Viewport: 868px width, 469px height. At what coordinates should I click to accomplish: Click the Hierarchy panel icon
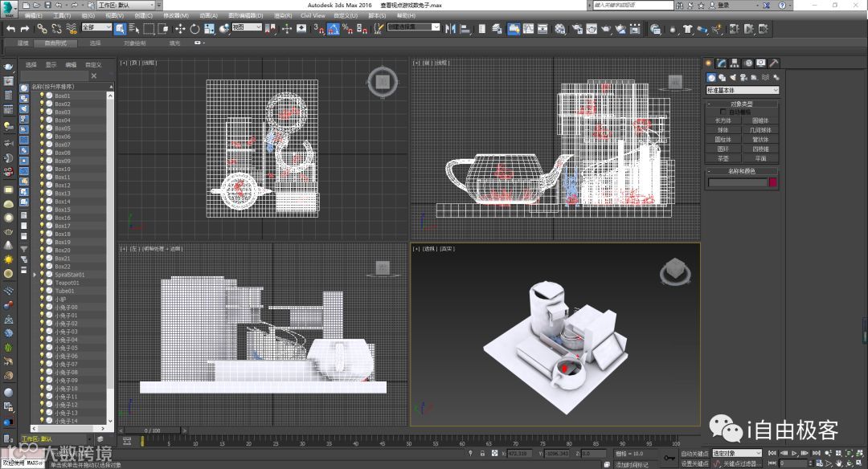click(x=735, y=63)
